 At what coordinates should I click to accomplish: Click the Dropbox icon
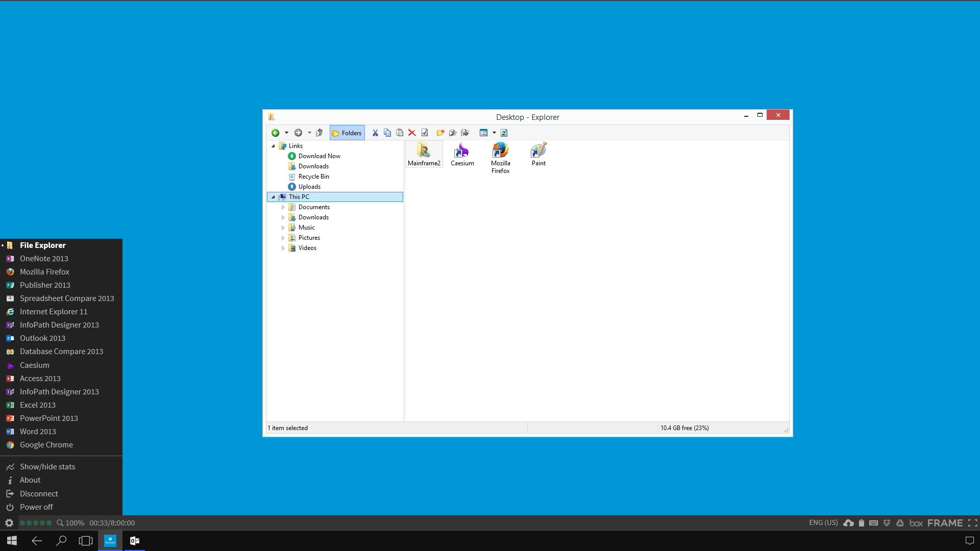click(887, 523)
